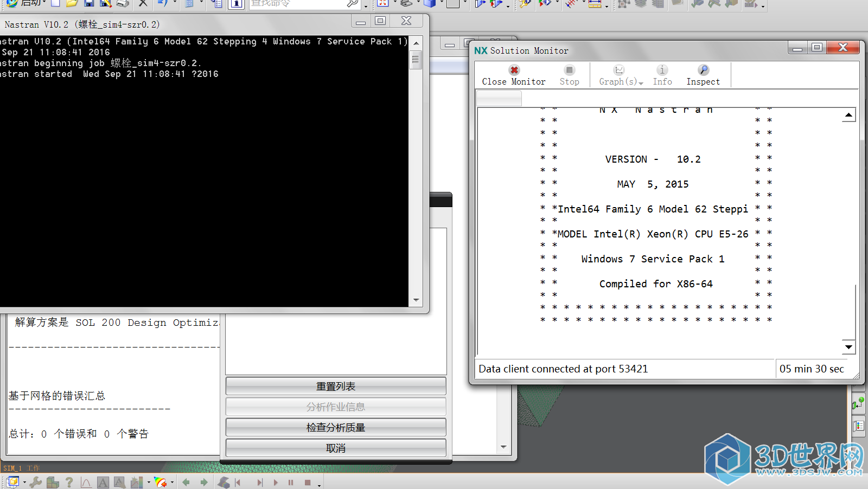The height and width of the screenshot is (489, 868).
Task: Click the '解算方案是 SOL 200' text line
Action: click(117, 323)
